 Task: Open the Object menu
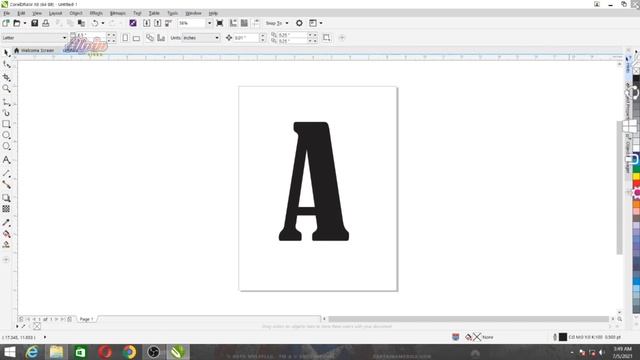click(76, 13)
